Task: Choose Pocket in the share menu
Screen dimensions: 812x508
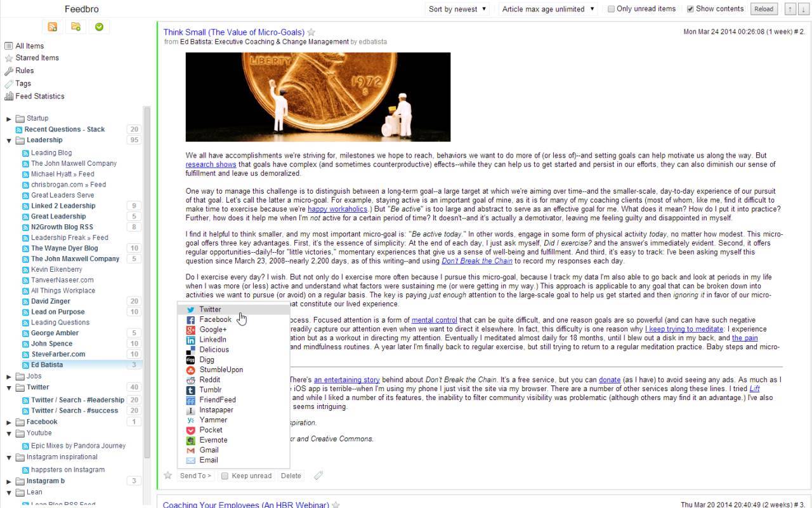Action: coord(211,430)
